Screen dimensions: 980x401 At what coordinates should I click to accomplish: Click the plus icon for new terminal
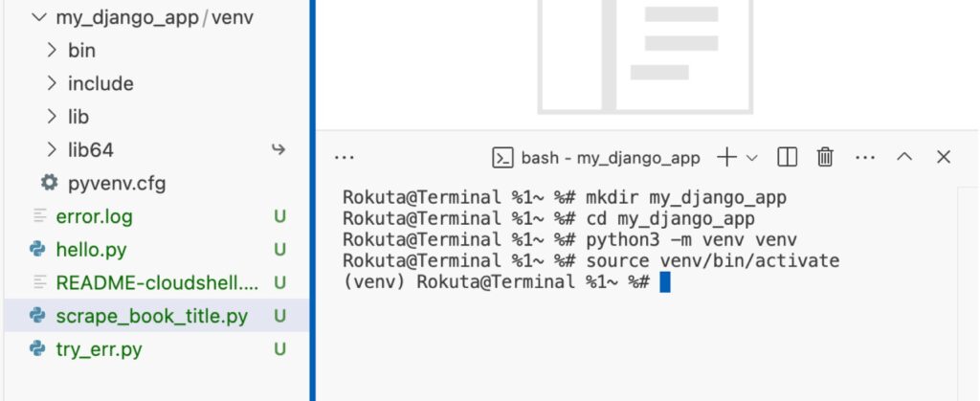(x=727, y=157)
